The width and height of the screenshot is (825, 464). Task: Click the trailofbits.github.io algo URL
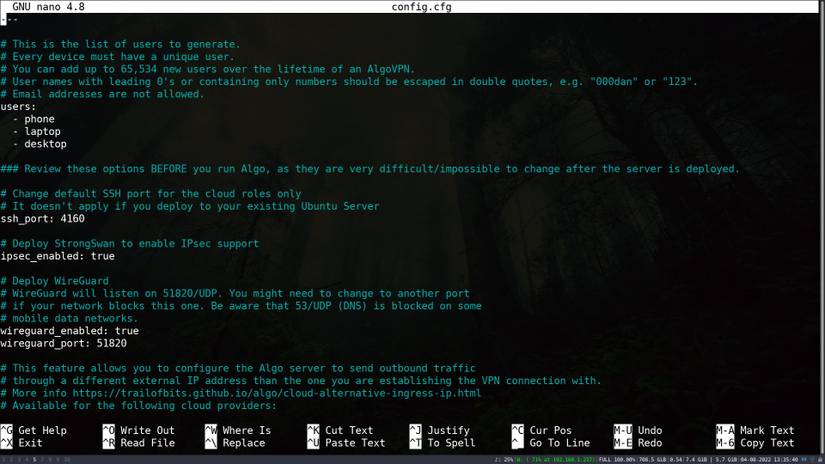tap(277, 393)
